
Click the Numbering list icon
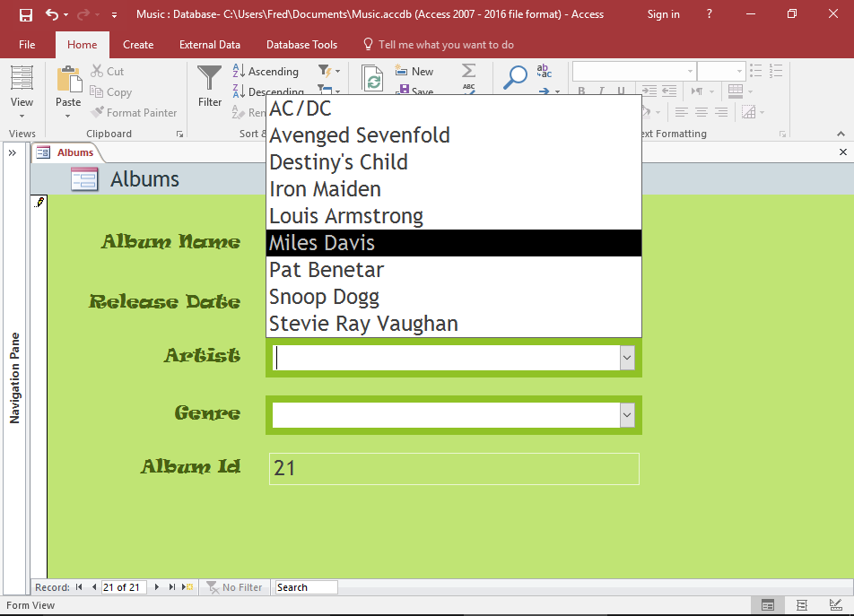[x=776, y=71]
